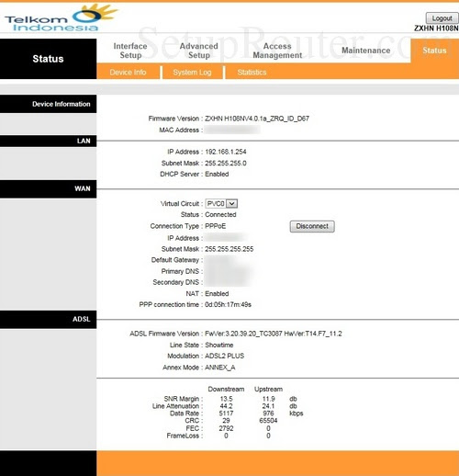Click the WAN subnet mask 255.255.255.255
Image resolution: width=459 pixels, height=476 pixels.
pyautogui.click(x=229, y=249)
